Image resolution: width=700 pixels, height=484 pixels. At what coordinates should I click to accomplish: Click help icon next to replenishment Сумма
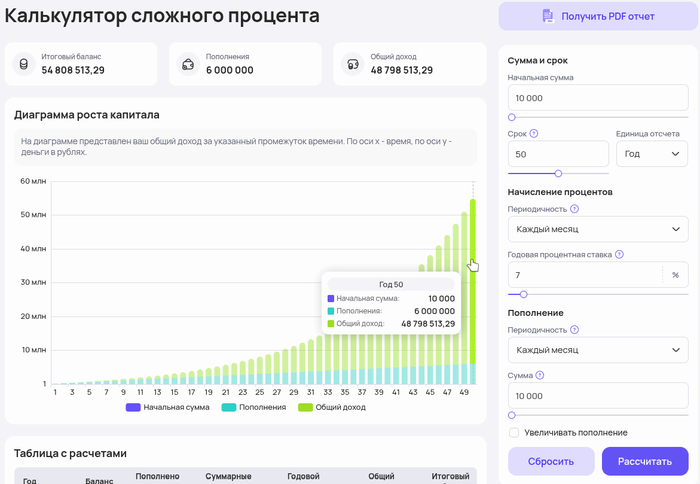540,375
